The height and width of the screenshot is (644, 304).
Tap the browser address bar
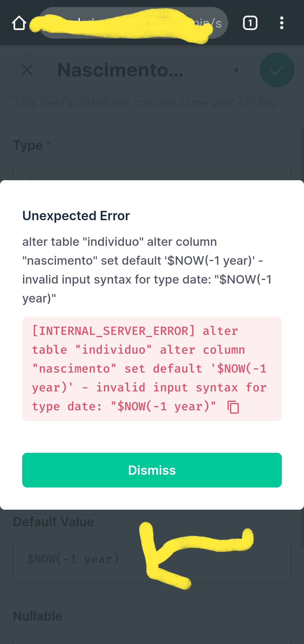coord(132,23)
